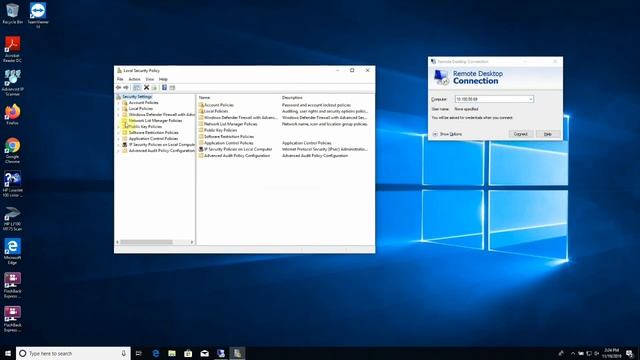
Task: Expand the Windows Defender Firewall tree node arrow
Action: (x=119, y=115)
